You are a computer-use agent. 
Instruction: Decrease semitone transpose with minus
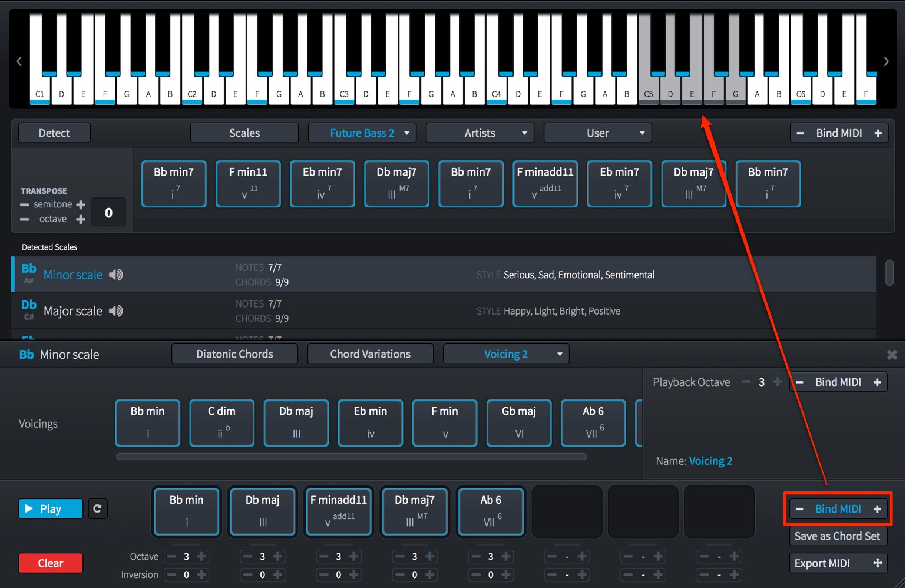point(24,204)
